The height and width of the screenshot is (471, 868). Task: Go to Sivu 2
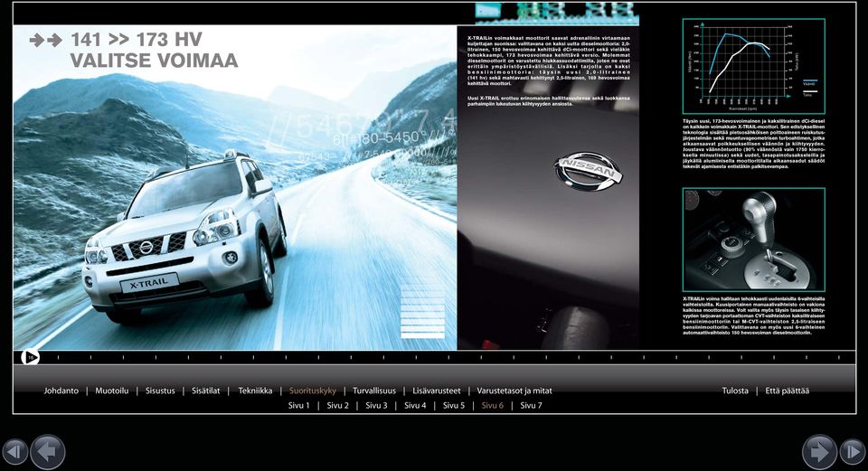pyautogui.click(x=337, y=406)
